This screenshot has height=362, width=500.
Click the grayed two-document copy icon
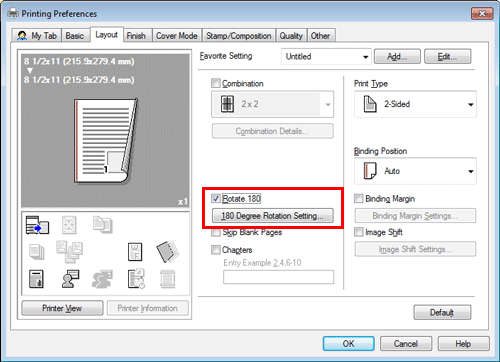pyautogui.click(x=103, y=225)
